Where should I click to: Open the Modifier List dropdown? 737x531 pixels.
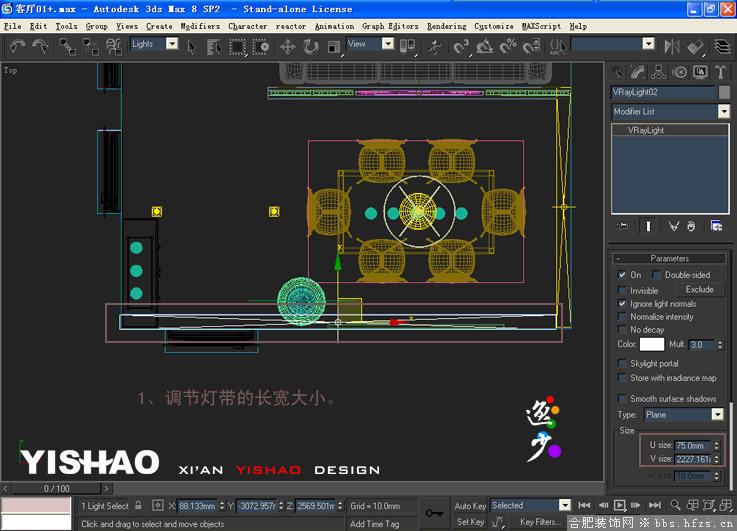coord(723,111)
